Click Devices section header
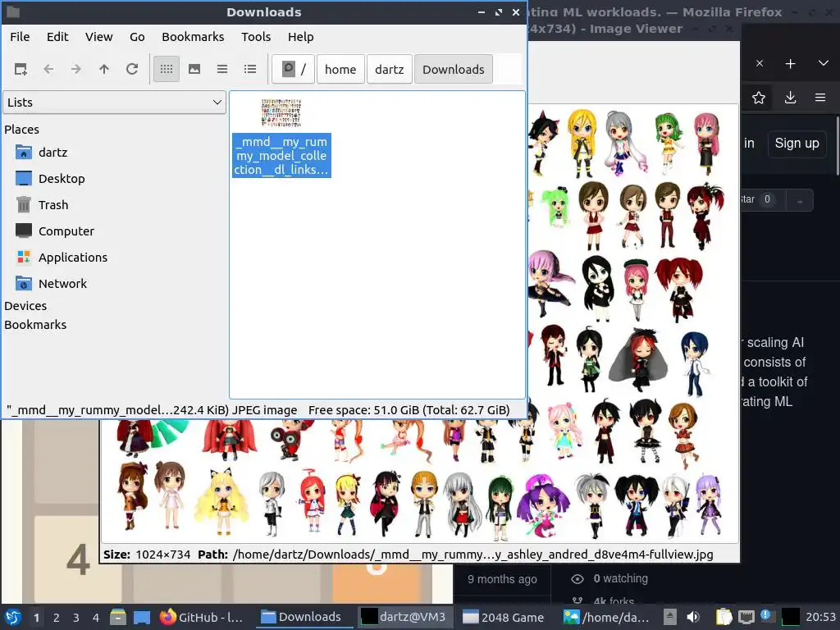The width and height of the screenshot is (840, 630). (25, 306)
